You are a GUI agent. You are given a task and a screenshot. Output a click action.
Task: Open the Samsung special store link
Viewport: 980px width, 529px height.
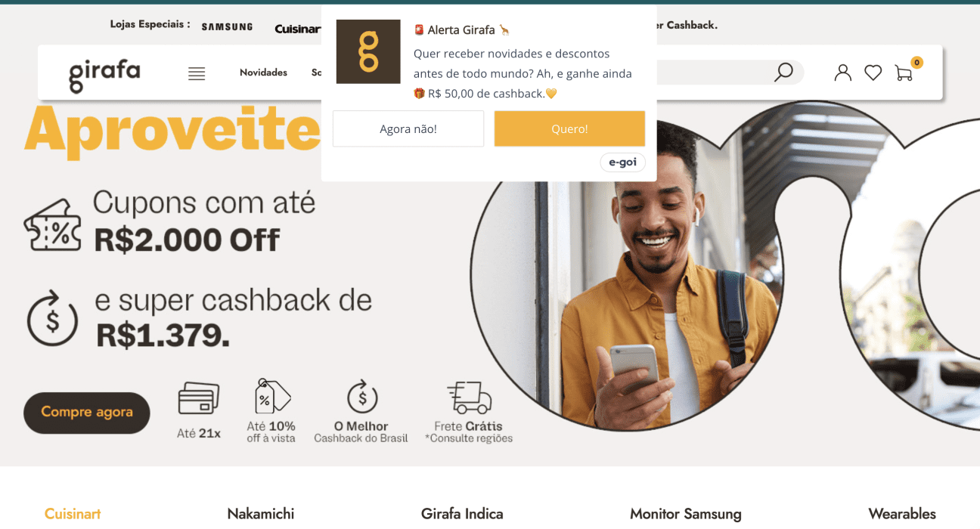(x=227, y=27)
